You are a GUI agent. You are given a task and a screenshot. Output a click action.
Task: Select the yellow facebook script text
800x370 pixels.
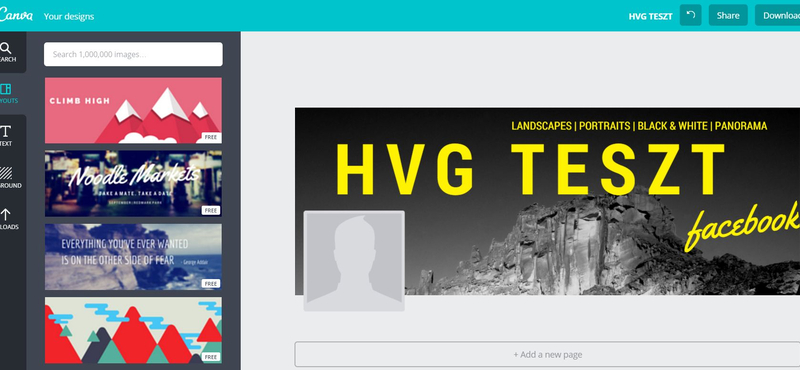point(743,226)
